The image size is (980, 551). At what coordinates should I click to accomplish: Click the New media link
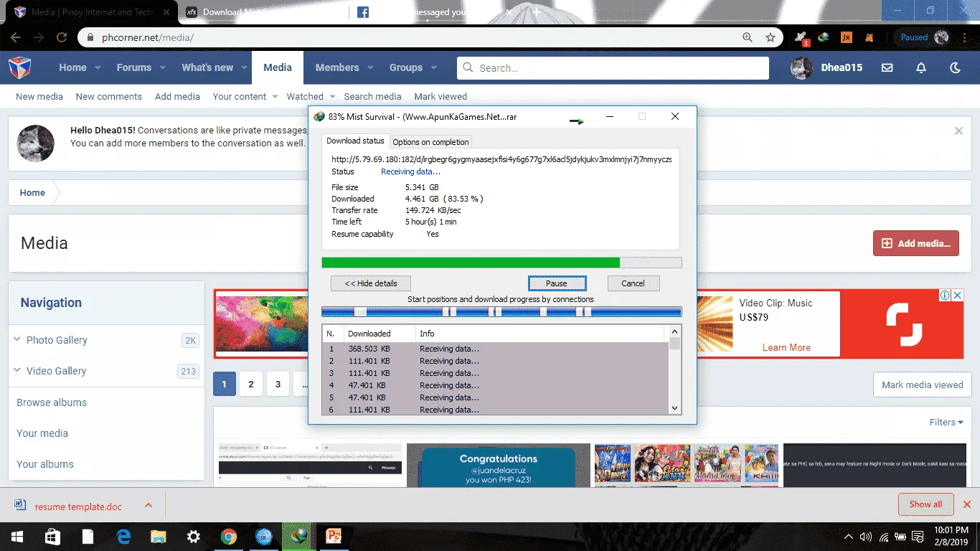click(x=39, y=96)
